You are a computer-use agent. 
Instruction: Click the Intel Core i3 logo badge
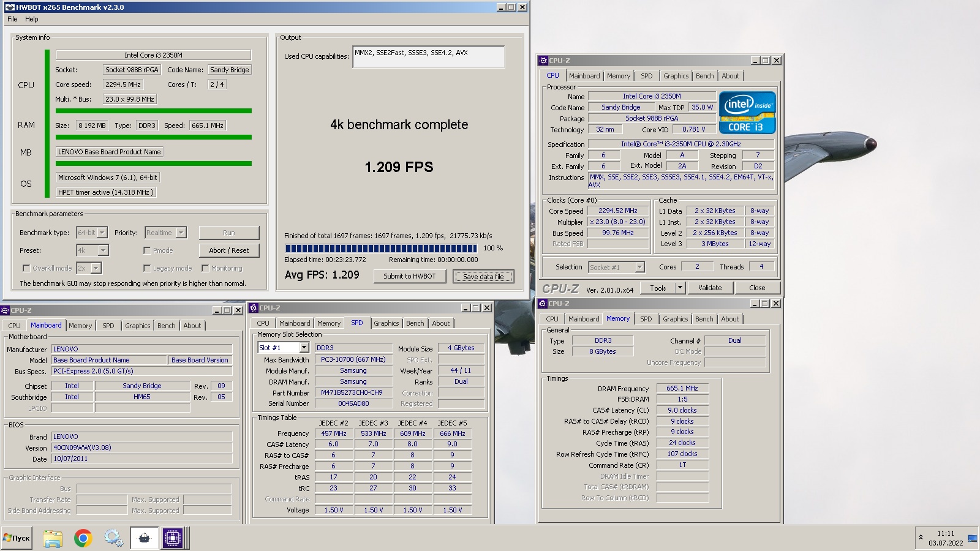[x=747, y=113]
